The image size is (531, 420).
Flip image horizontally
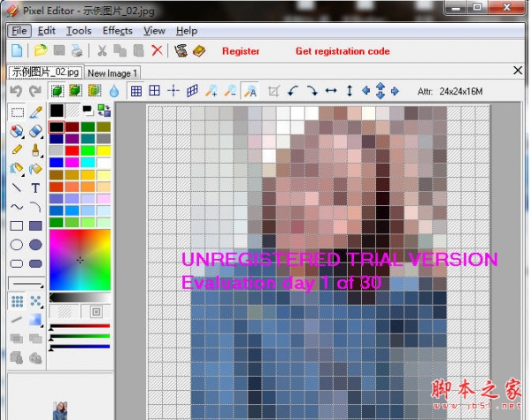pos(331,91)
